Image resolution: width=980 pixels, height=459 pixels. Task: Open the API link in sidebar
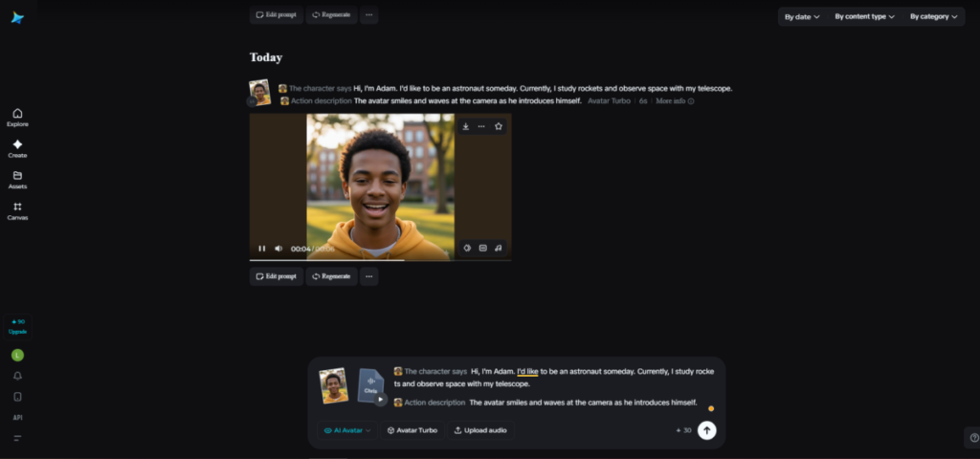click(x=17, y=417)
